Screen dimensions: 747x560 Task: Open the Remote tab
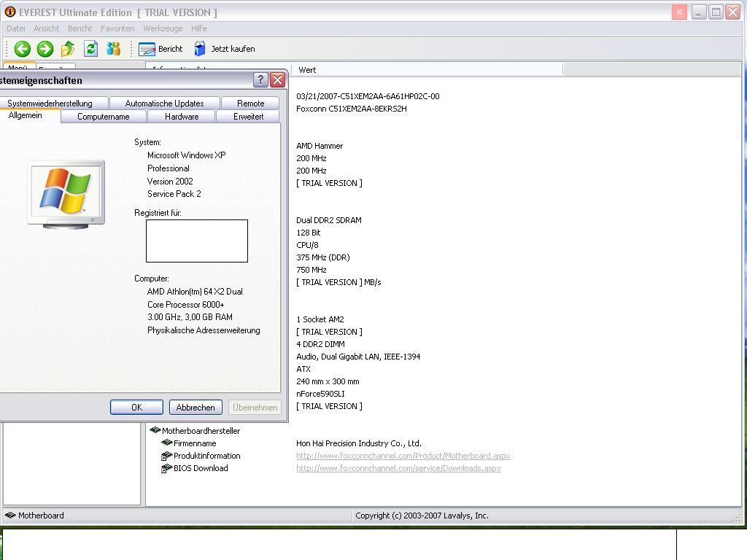pos(251,104)
